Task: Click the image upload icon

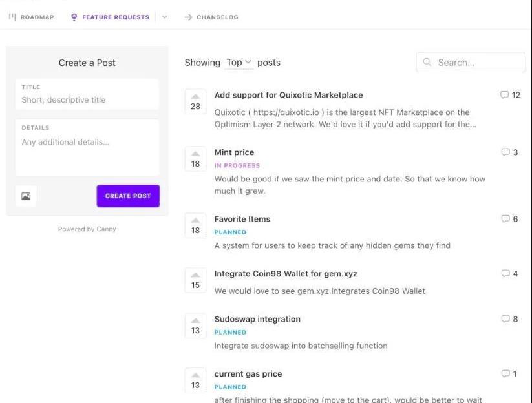Action: click(x=26, y=196)
